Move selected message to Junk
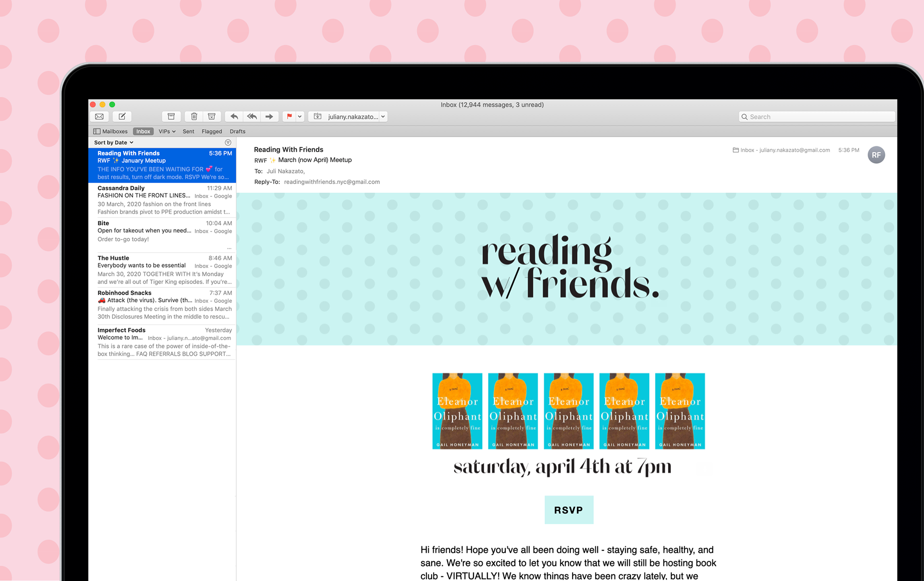Screen dimensions: 924x581 pyautogui.click(x=212, y=116)
